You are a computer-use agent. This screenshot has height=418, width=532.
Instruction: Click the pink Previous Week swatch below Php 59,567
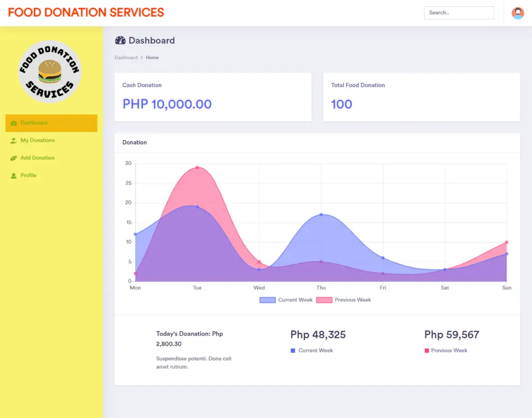point(427,350)
